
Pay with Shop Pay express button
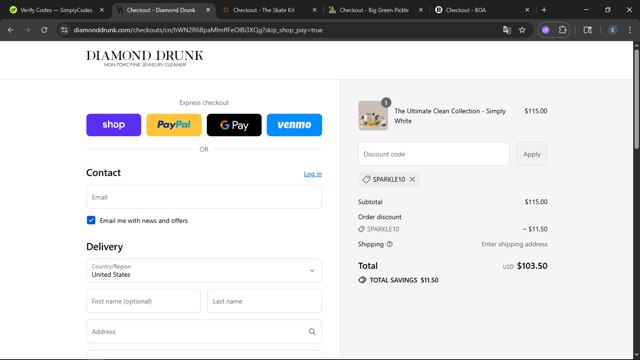113,125
